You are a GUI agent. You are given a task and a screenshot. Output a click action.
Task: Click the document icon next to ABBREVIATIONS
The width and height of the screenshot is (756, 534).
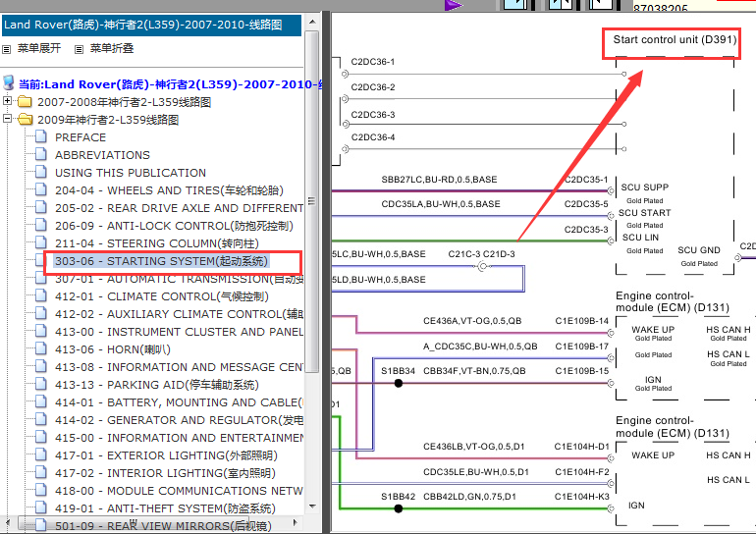coord(41,155)
